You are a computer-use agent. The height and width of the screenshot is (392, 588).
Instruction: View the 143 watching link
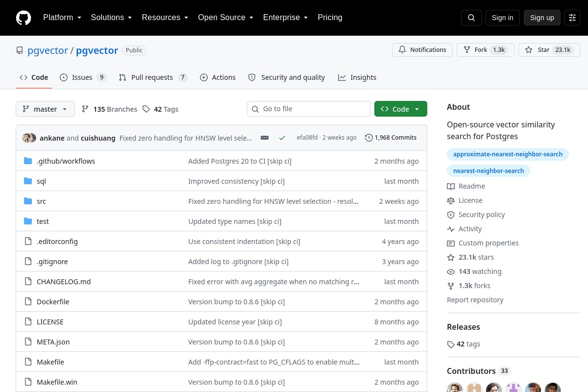[x=474, y=271]
